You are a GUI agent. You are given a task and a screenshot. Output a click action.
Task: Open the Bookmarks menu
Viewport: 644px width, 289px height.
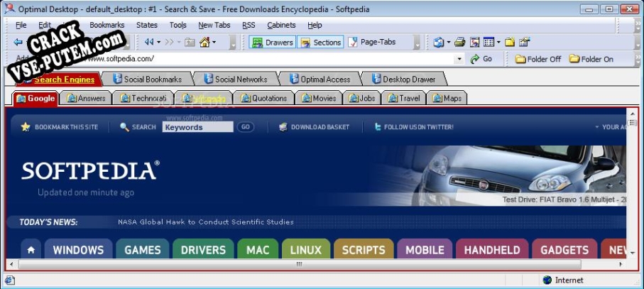point(107,25)
